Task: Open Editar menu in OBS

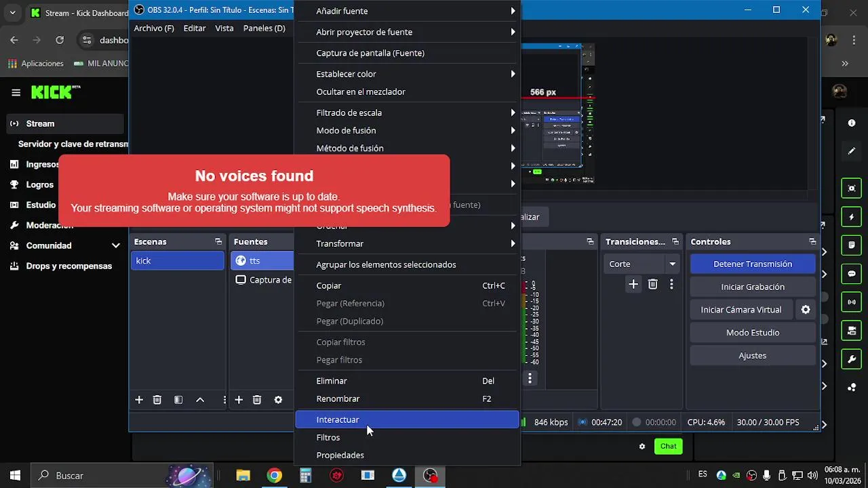Action: (x=195, y=28)
